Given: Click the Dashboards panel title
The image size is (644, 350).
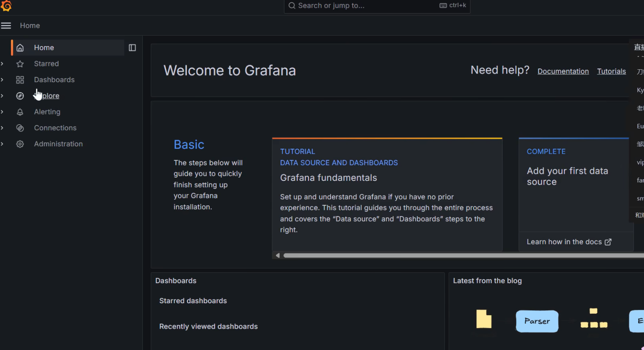Looking at the screenshot, I should pos(176,281).
